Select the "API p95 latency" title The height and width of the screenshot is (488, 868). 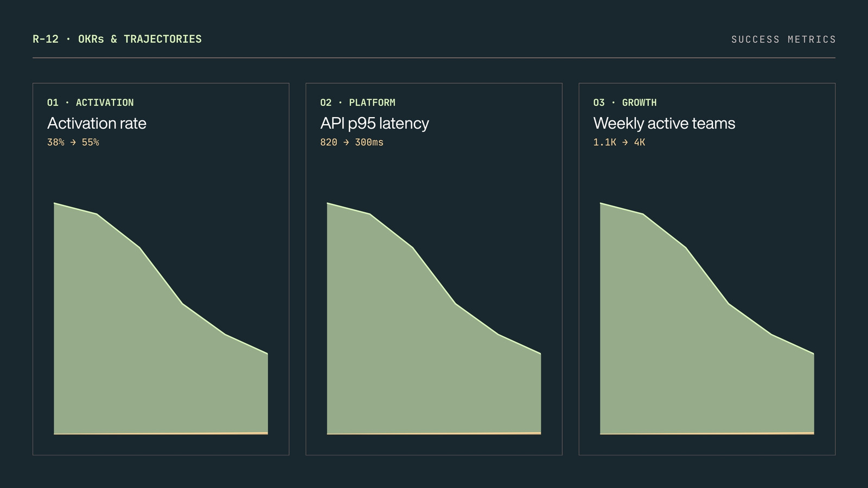click(374, 123)
